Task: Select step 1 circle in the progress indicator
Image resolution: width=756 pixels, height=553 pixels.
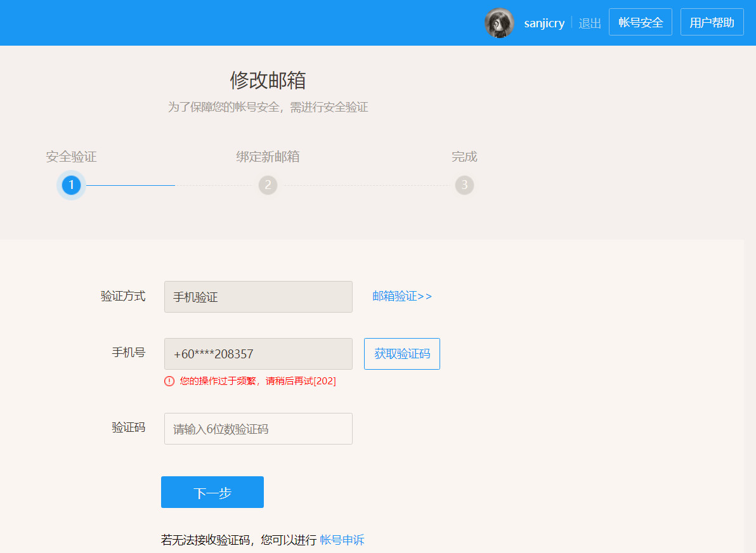Action: [x=71, y=185]
